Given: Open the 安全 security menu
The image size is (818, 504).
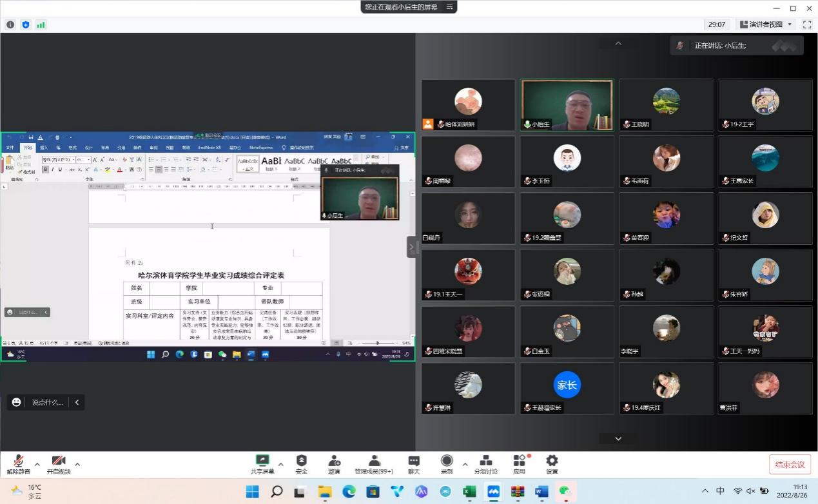Looking at the screenshot, I should point(301,464).
